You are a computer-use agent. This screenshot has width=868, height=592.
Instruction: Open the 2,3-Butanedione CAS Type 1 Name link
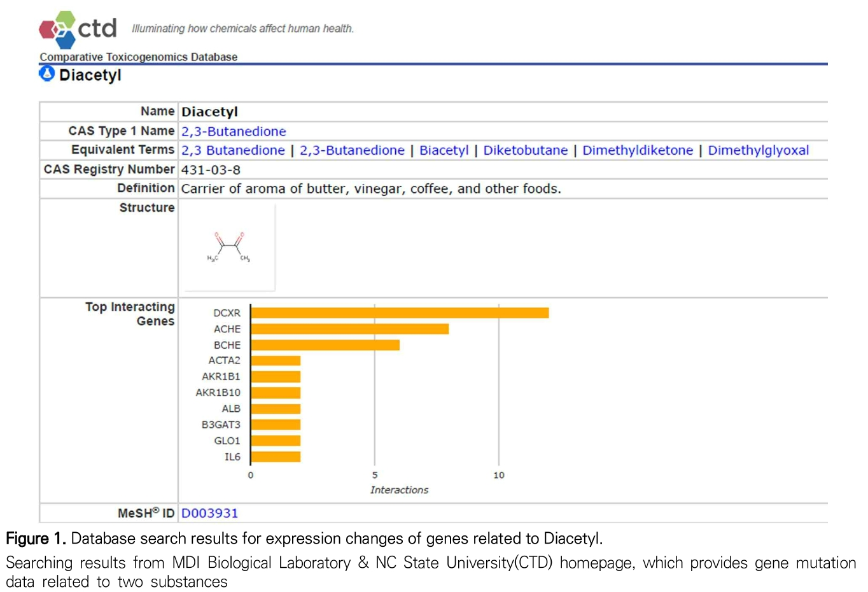(234, 131)
